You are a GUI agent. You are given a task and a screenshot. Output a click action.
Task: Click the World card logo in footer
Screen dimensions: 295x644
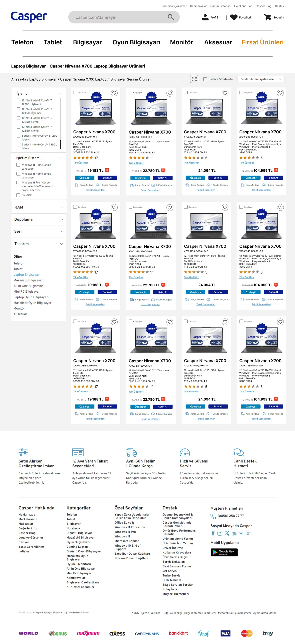[28, 633]
